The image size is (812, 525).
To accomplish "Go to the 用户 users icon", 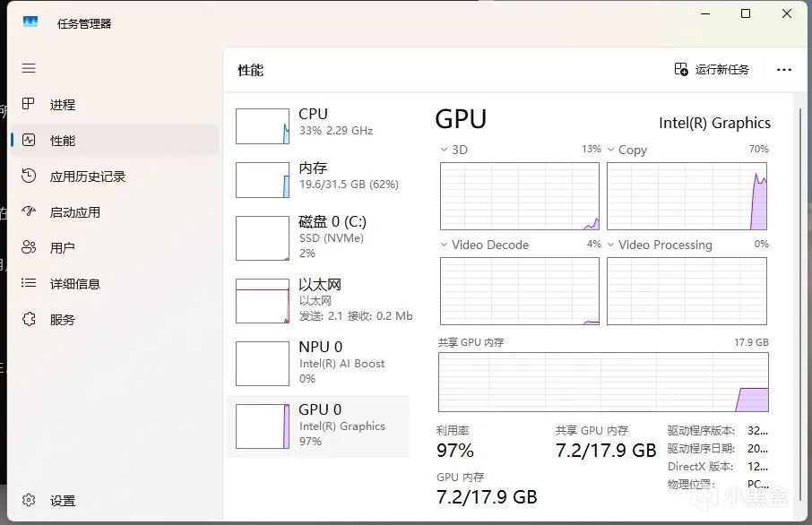I will tap(29, 248).
